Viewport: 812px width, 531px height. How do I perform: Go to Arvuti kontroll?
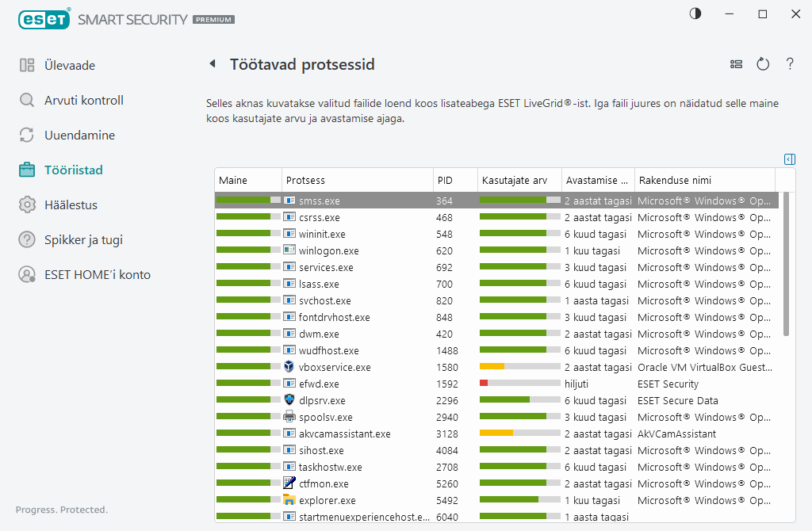83,101
